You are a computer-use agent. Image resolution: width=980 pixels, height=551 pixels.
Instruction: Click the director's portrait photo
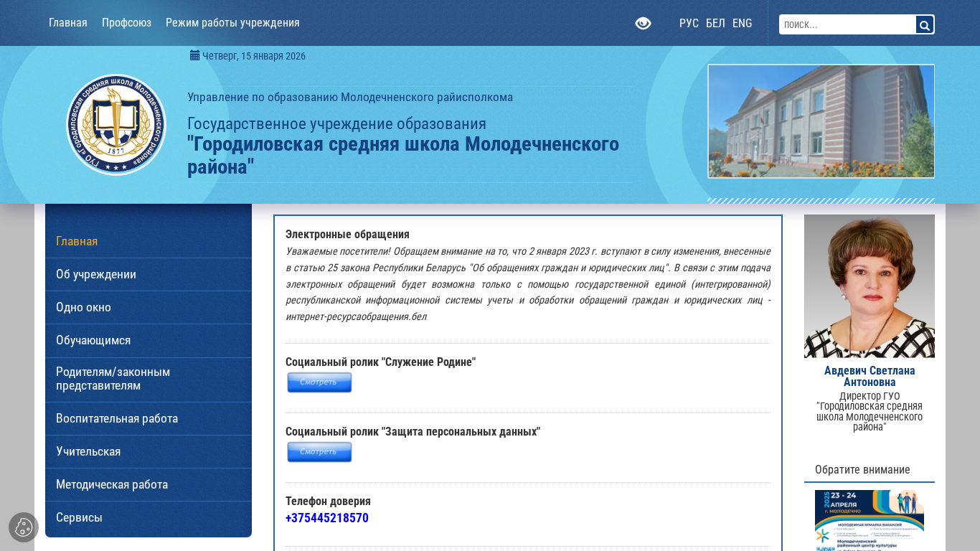[870, 286]
